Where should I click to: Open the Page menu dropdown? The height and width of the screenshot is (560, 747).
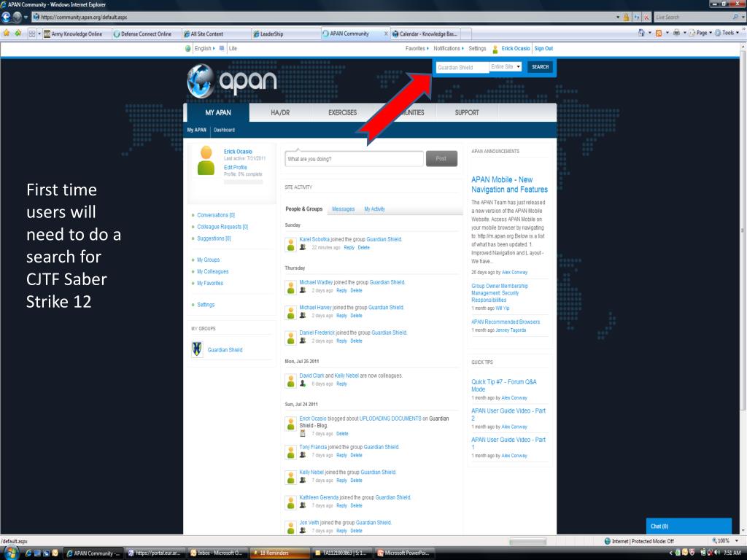[x=700, y=33]
